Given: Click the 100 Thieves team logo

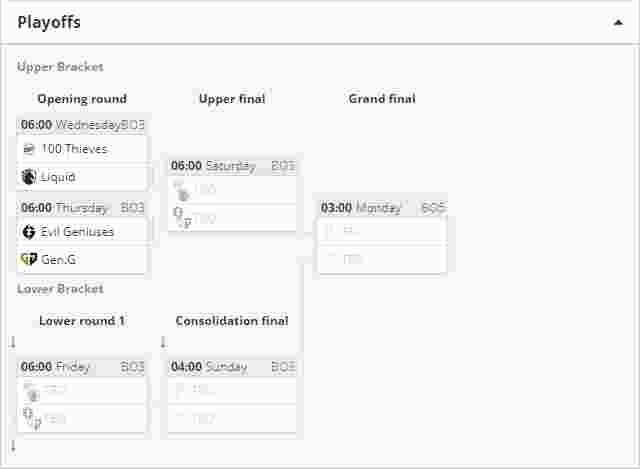Looking at the screenshot, I should [29, 149].
